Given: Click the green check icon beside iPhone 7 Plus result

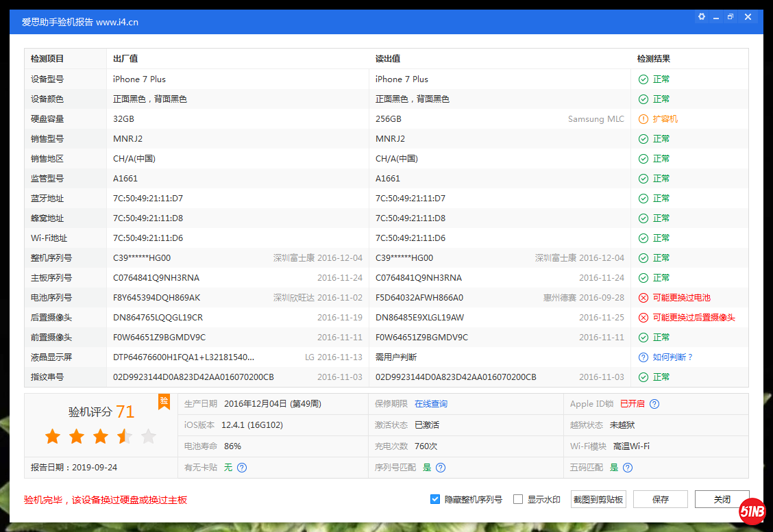Looking at the screenshot, I should tap(643, 79).
